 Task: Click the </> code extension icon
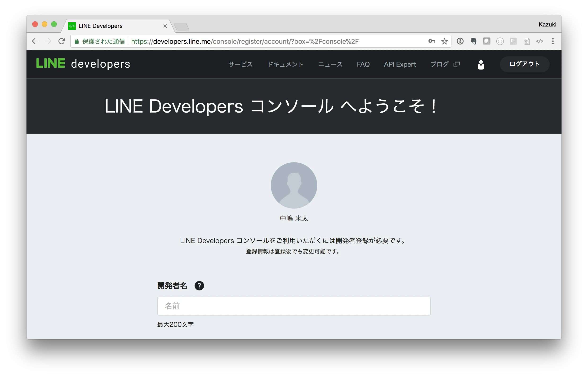coord(540,41)
